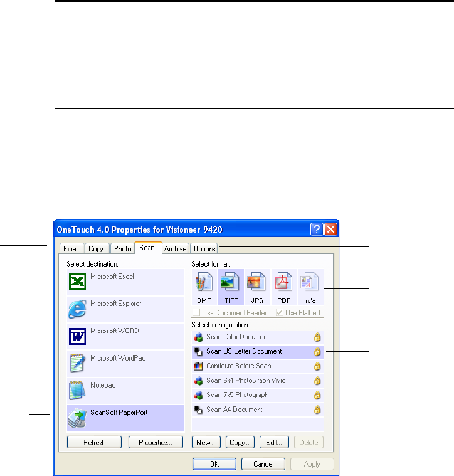Edit the selected configuration
This screenshot has height=476, width=454.
click(x=274, y=442)
